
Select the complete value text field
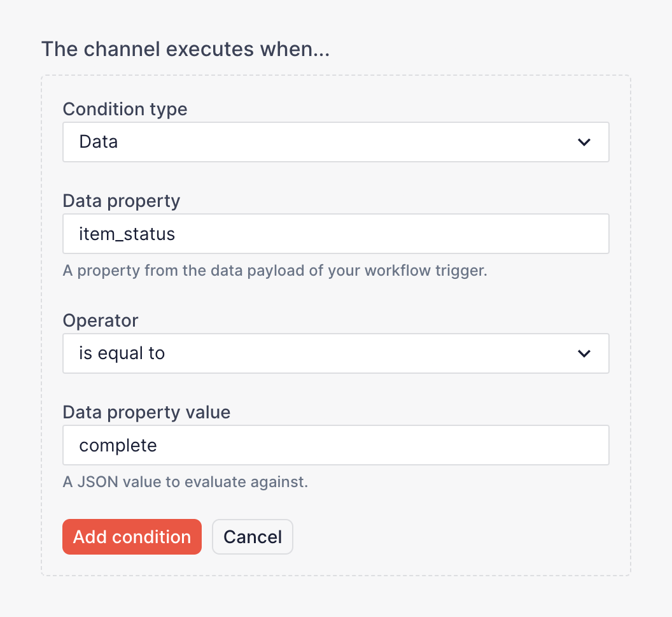pos(336,445)
